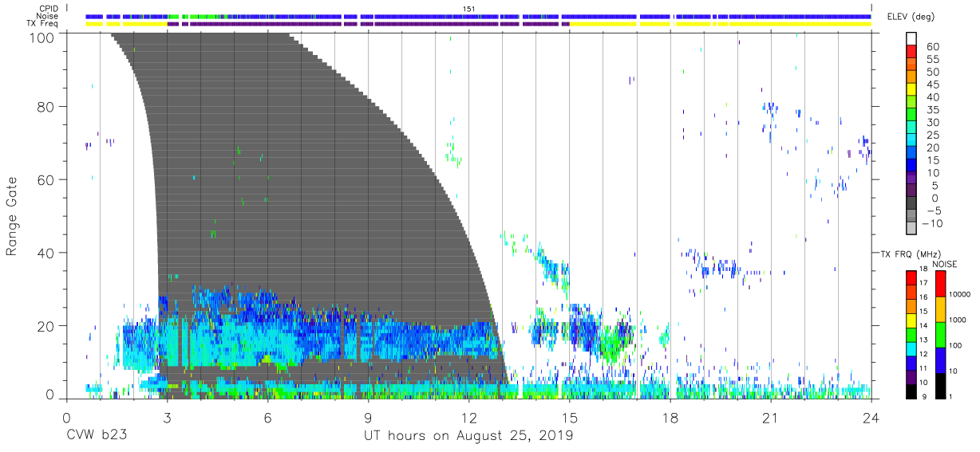
Task: Click the TX FRQ (MHz) legend title
Action: [909, 254]
